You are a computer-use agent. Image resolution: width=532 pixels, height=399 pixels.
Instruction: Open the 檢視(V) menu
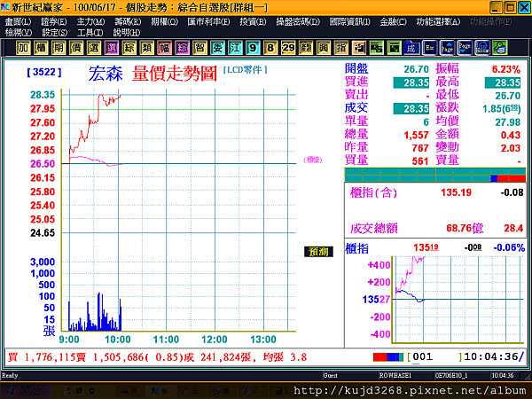[x=19, y=33]
